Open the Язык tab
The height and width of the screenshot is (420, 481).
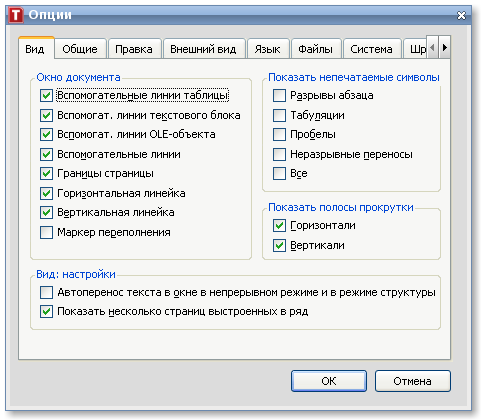point(268,49)
